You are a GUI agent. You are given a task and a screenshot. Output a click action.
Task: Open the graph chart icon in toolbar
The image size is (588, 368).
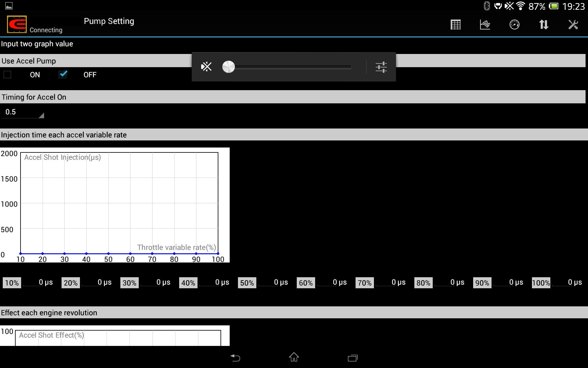coord(485,25)
